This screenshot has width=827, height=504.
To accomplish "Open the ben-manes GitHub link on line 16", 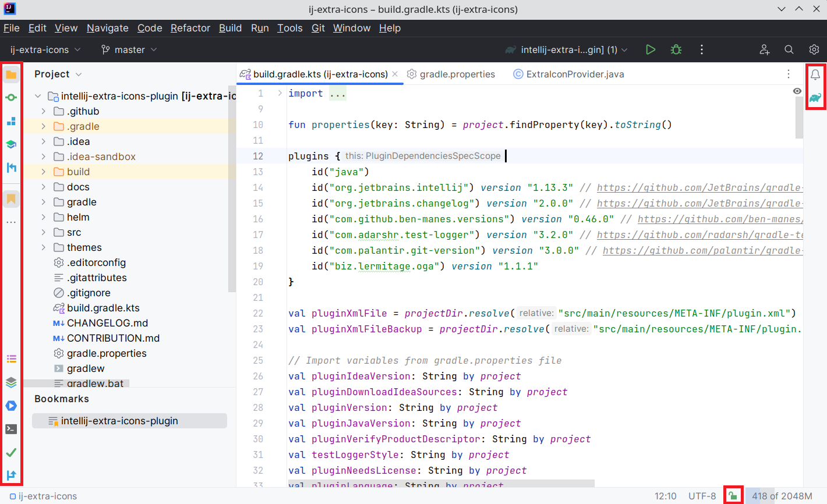I will pos(720,219).
